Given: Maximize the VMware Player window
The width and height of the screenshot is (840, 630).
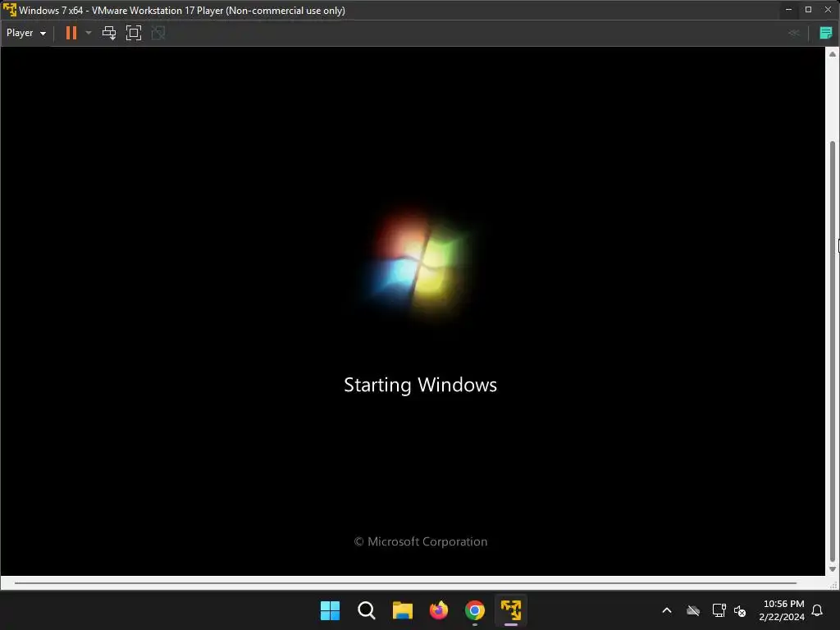Looking at the screenshot, I should tap(808, 10).
